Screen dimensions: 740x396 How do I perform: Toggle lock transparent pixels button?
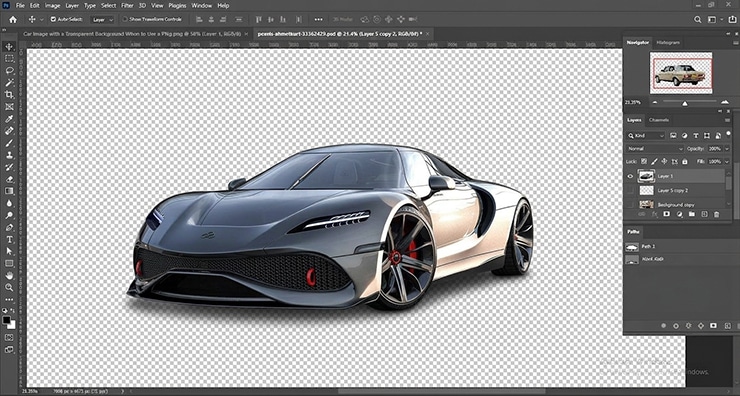(644, 161)
